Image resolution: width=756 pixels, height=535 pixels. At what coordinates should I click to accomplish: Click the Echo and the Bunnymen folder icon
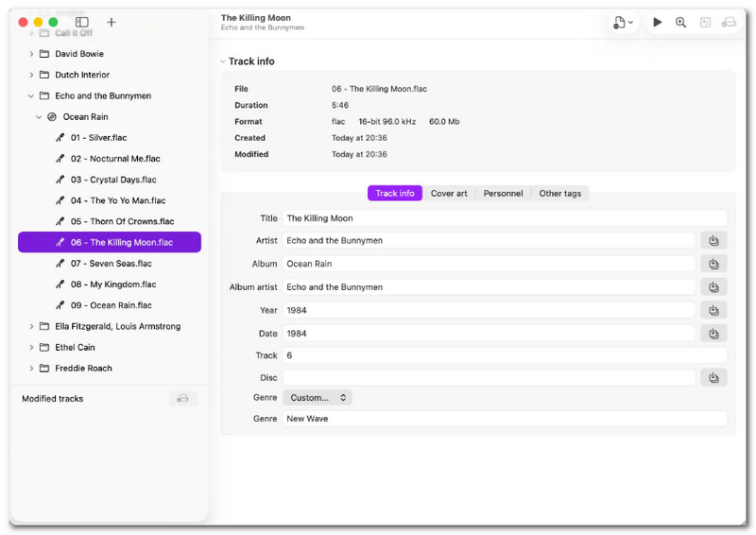[44, 95]
